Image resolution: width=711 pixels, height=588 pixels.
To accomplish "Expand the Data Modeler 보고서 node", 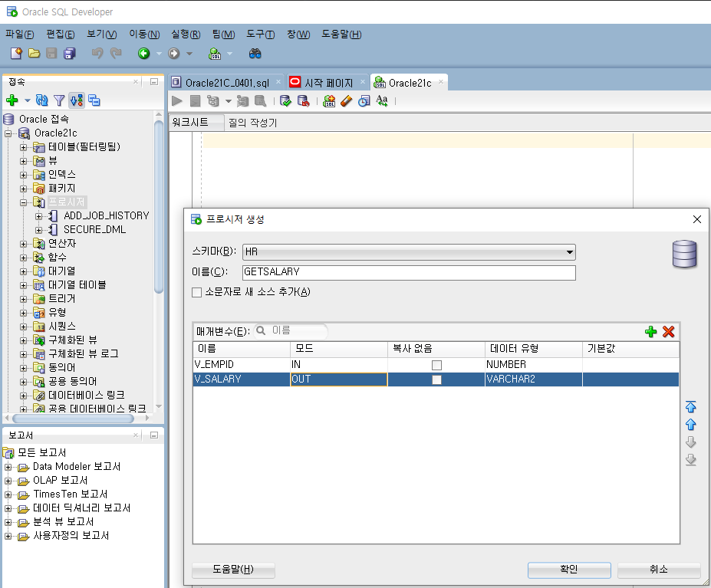I will [x=8, y=467].
